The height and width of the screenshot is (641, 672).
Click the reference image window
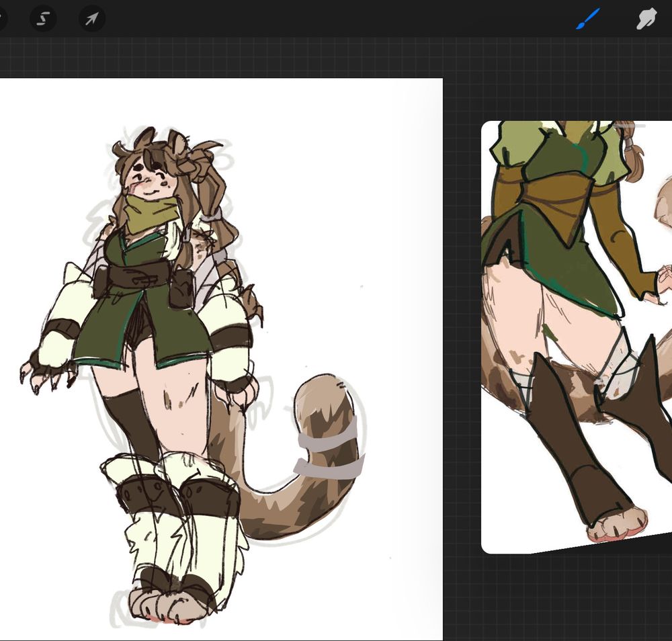[x=576, y=336]
